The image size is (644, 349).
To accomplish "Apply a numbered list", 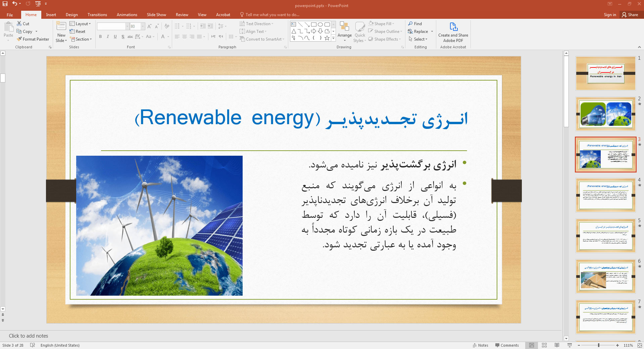I will point(189,26).
